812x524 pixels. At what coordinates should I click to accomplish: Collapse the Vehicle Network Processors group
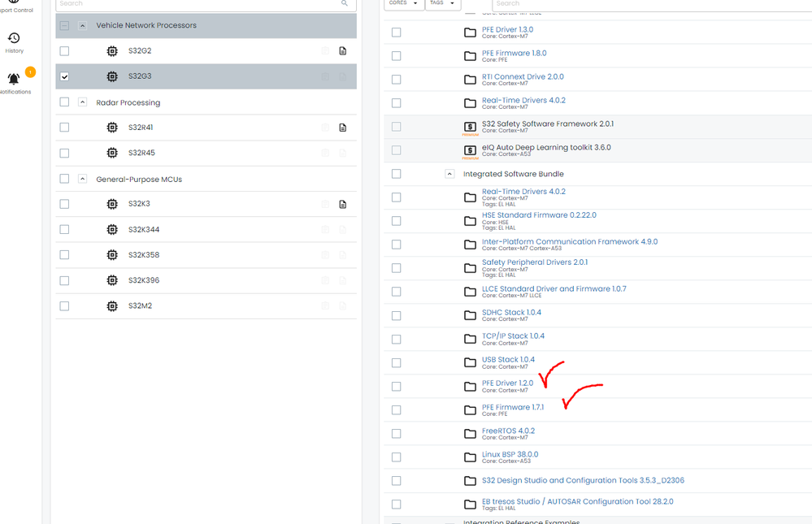[82, 25]
